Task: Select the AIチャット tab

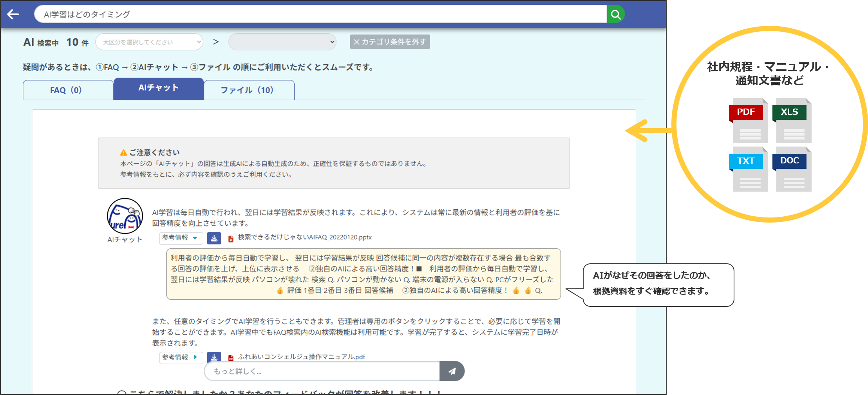Action: pyautogui.click(x=159, y=88)
